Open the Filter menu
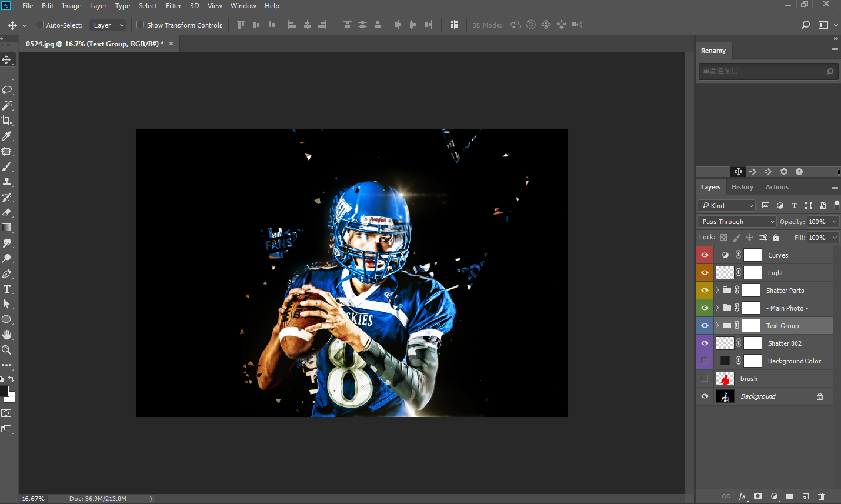This screenshot has height=504, width=841. (173, 6)
